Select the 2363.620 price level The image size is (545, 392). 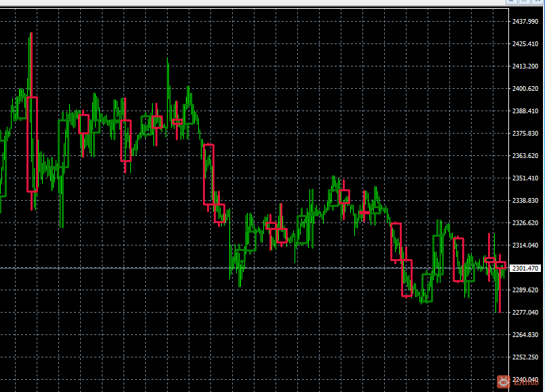[x=525, y=156]
